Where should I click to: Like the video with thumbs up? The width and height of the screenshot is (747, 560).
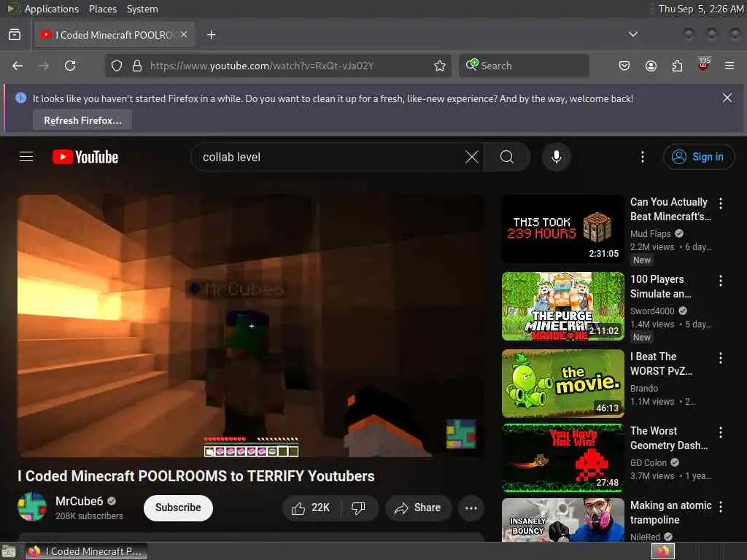(x=311, y=508)
